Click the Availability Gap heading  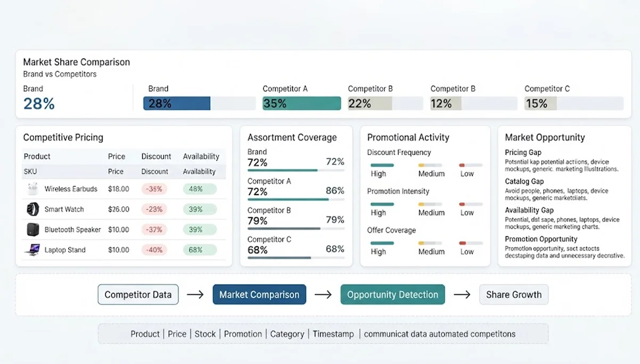tap(529, 210)
